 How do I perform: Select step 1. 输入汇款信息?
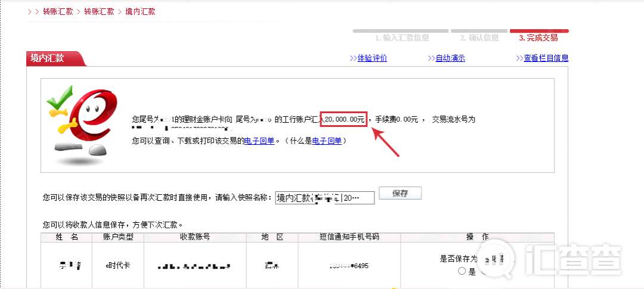(x=402, y=38)
